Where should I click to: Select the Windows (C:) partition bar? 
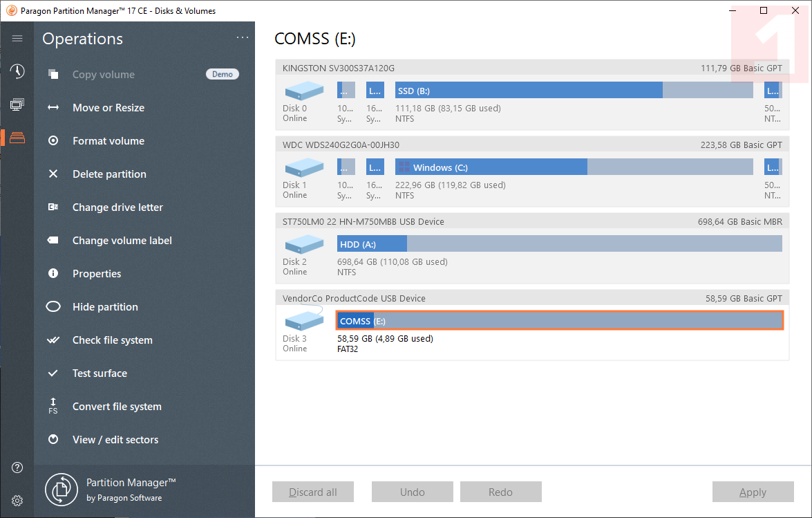[574, 167]
